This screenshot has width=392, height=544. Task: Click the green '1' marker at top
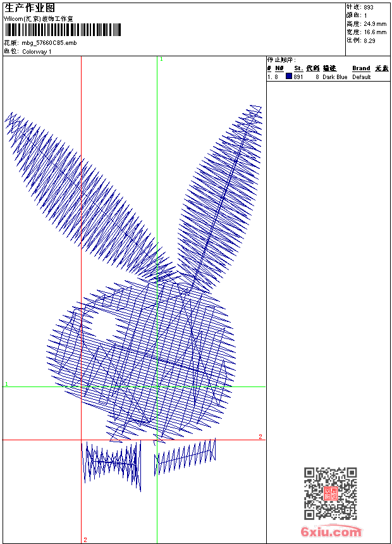161,59
